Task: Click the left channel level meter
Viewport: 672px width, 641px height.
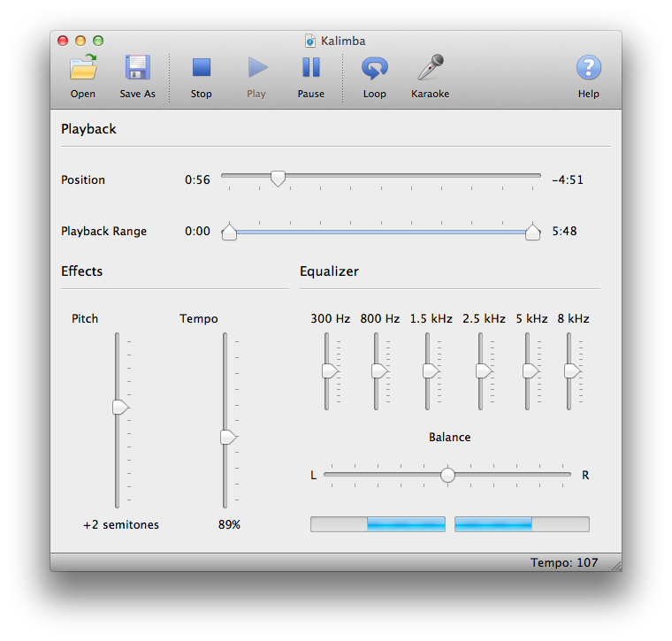Action: coord(378,524)
